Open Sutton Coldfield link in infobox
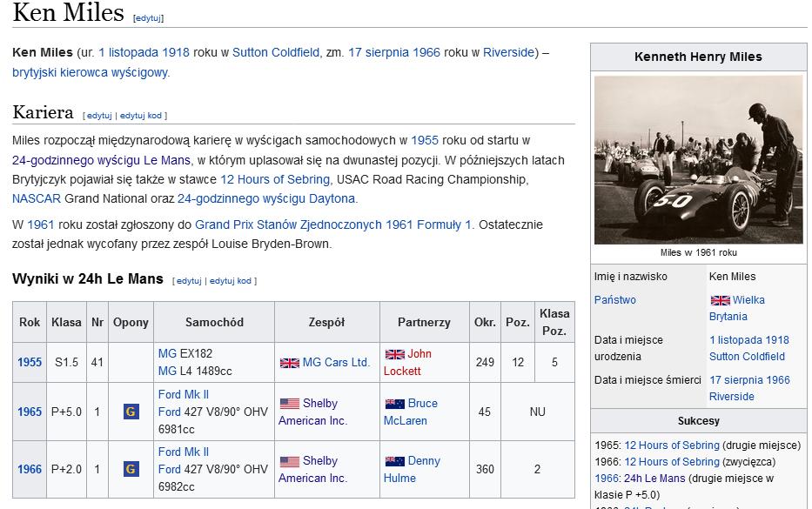The width and height of the screenshot is (812, 509). coord(747,356)
